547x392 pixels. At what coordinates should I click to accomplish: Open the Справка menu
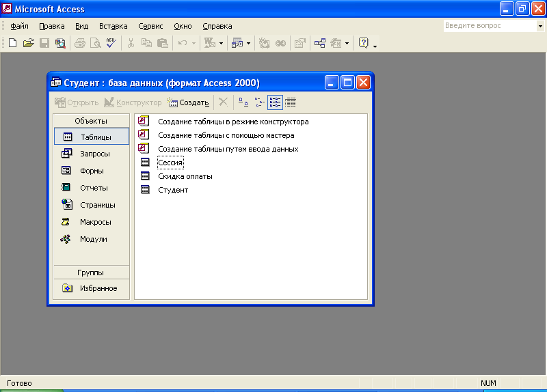coord(217,26)
